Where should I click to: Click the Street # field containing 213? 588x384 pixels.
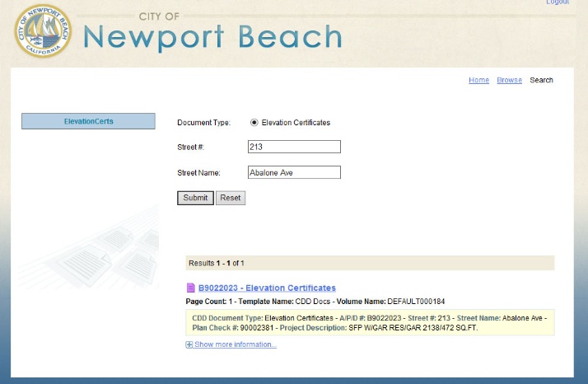click(x=294, y=147)
